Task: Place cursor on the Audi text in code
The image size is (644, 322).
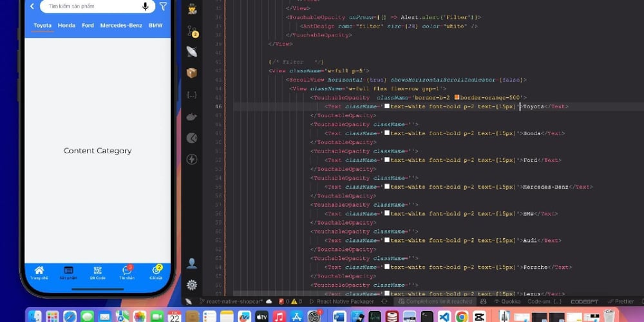Action: tap(530, 241)
